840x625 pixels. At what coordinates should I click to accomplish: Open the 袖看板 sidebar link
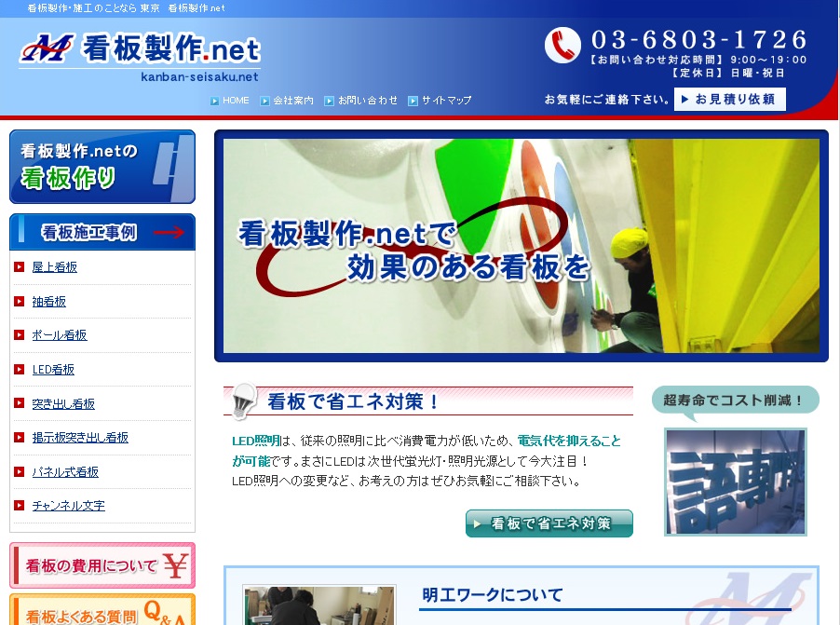point(49,302)
